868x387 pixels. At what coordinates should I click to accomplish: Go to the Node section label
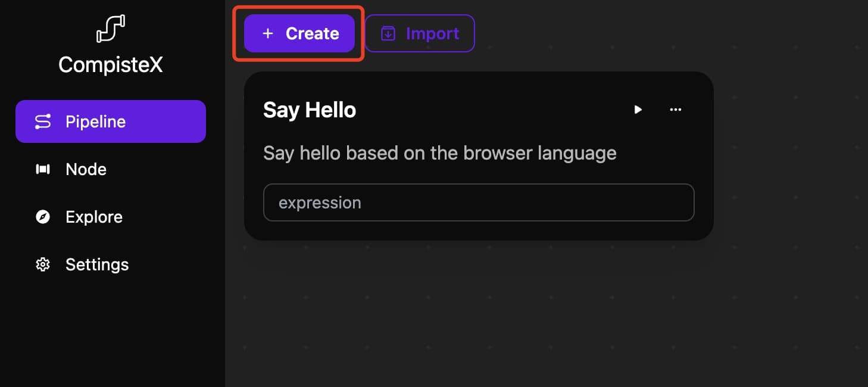coord(86,169)
